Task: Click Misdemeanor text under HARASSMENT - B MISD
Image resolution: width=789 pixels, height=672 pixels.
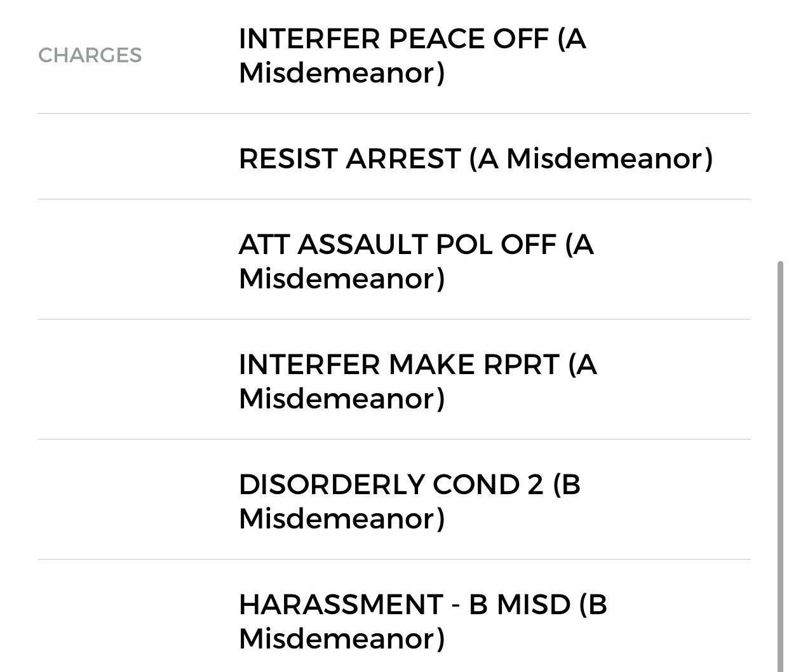Action: pyautogui.click(x=341, y=639)
